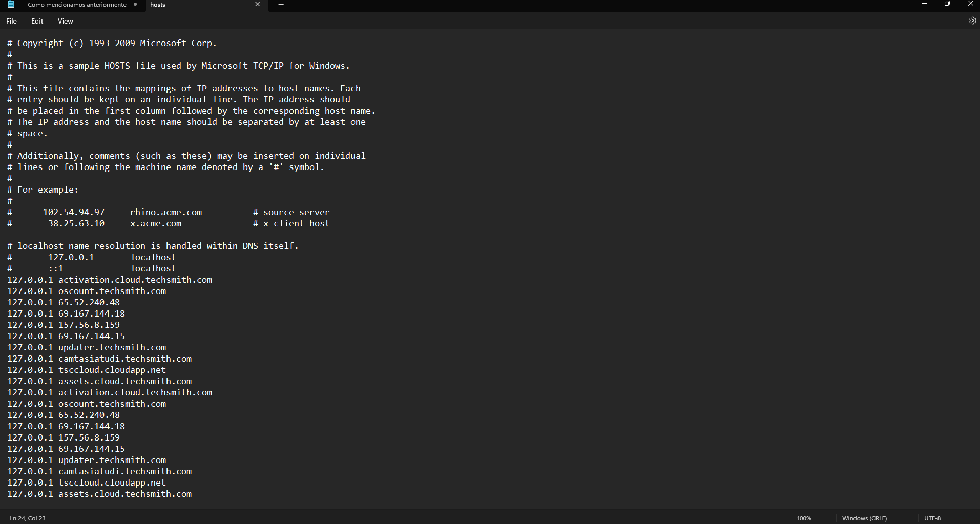Viewport: 980px width, 524px height.
Task: Open the View menu
Action: pyautogui.click(x=65, y=21)
